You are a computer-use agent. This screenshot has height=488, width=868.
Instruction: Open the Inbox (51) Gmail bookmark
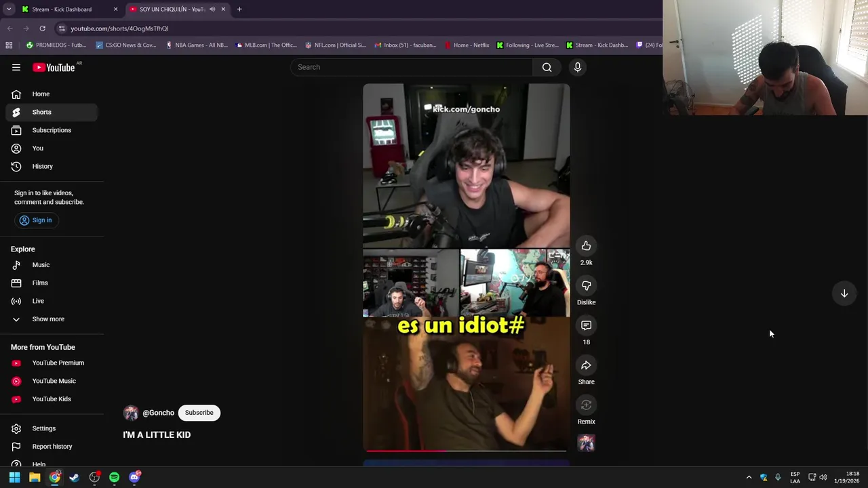click(x=405, y=45)
